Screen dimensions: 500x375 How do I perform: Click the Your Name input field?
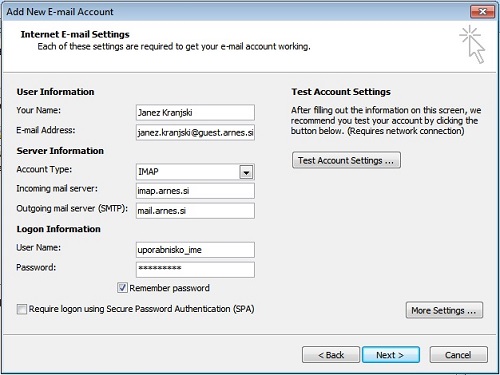195,113
